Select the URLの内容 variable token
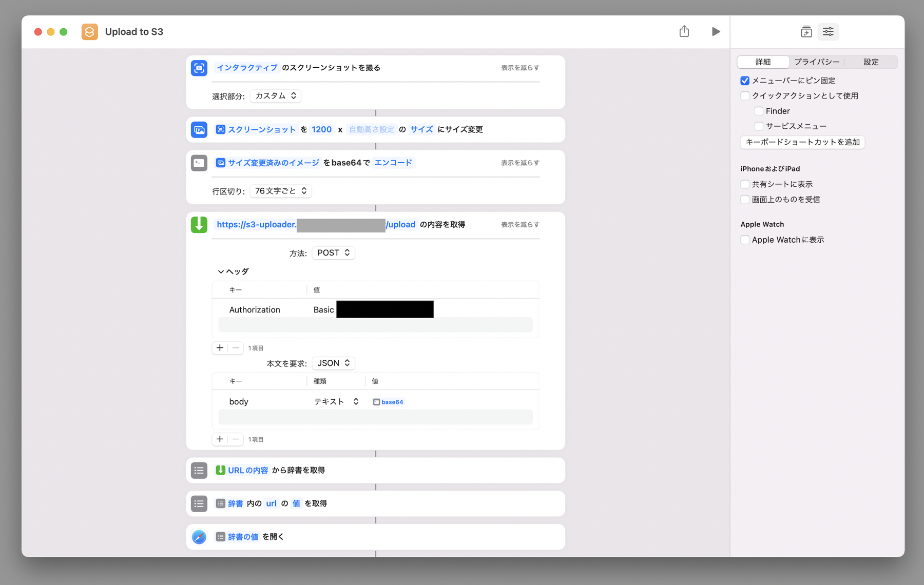The image size is (924, 585). tap(242, 470)
